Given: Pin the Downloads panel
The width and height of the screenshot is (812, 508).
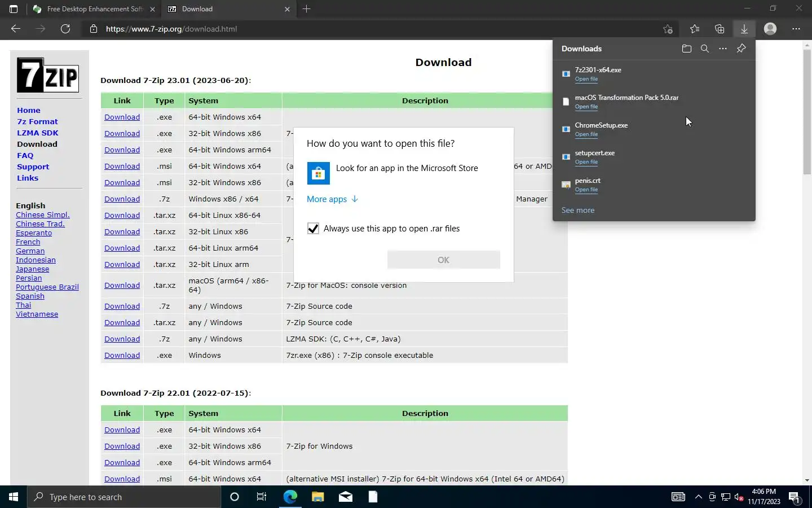Looking at the screenshot, I should [x=742, y=49].
